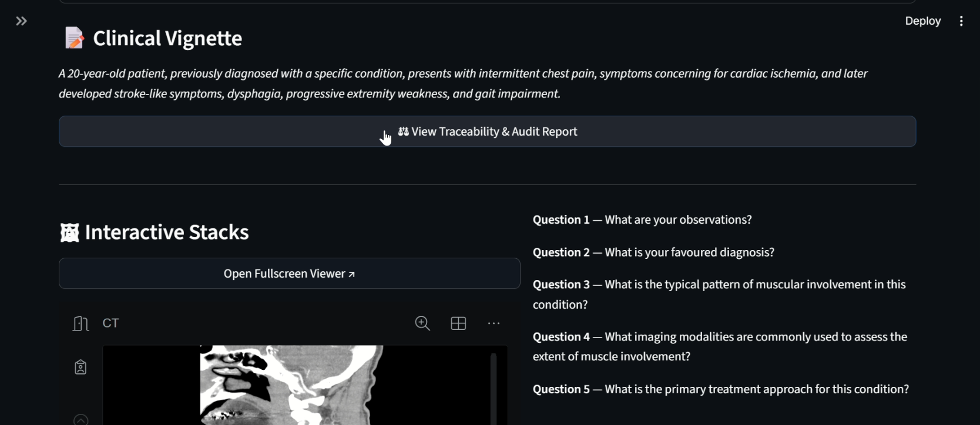Open the grid layout selector icon
This screenshot has height=425, width=980.
tap(458, 323)
